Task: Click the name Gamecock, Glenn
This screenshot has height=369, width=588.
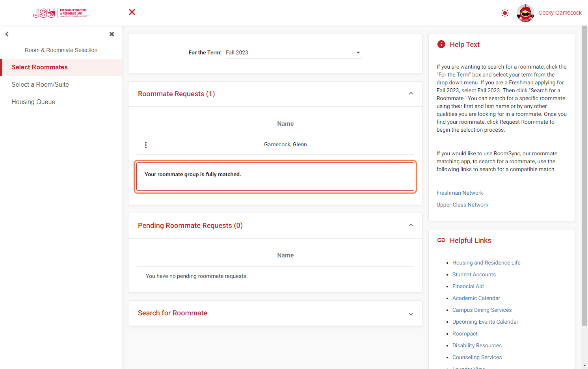Action: point(285,145)
